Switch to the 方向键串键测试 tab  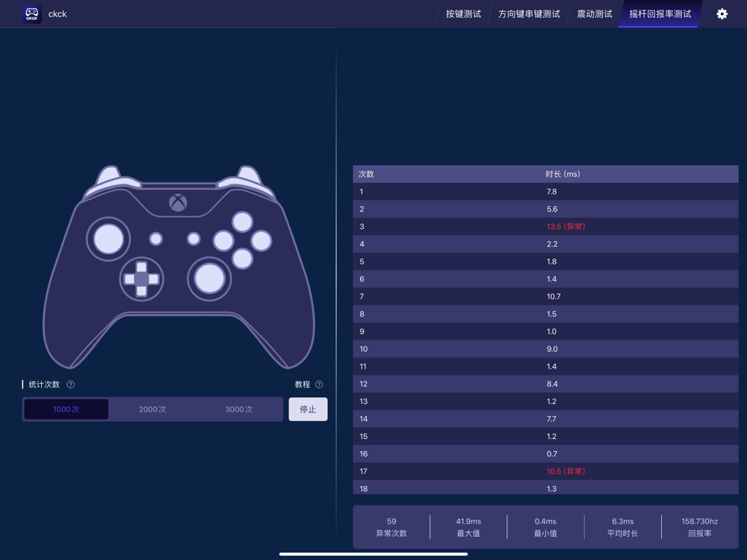click(529, 13)
